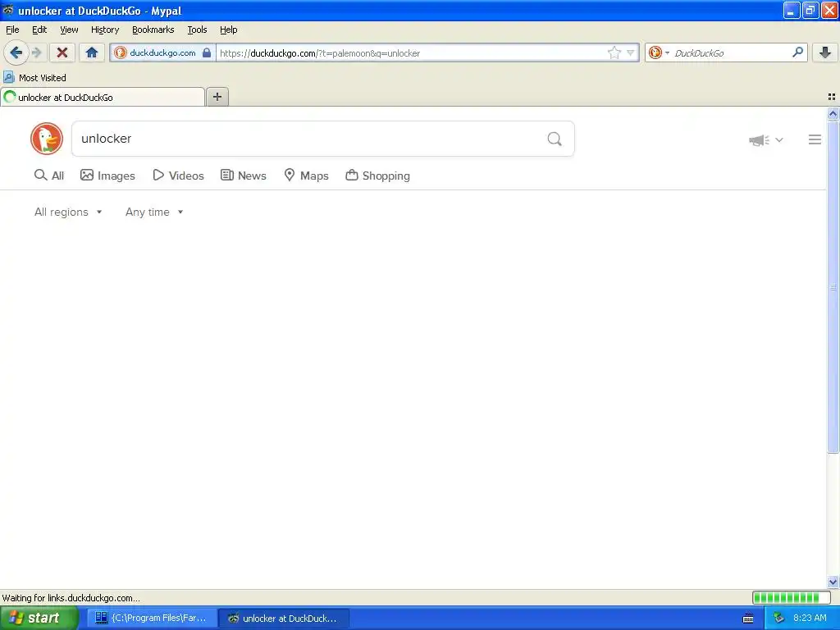Stop loading with the red X button
The width and height of the screenshot is (840, 630).
pyautogui.click(x=62, y=52)
